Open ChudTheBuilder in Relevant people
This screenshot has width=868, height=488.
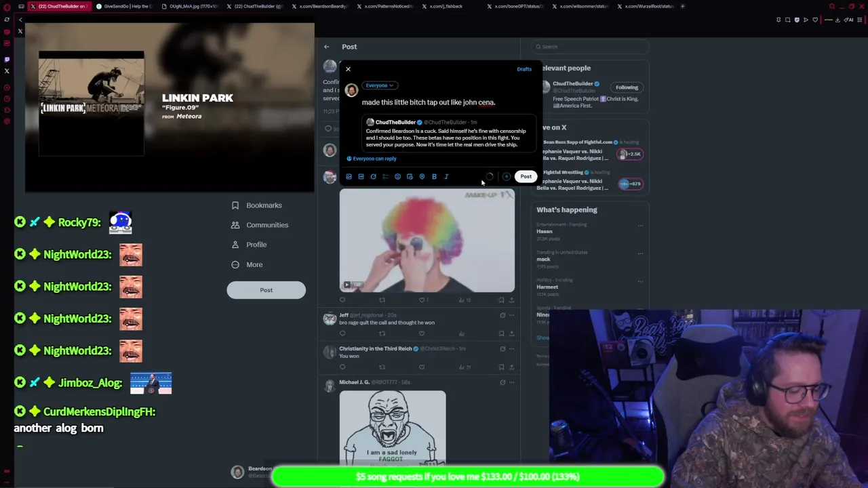point(573,84)
